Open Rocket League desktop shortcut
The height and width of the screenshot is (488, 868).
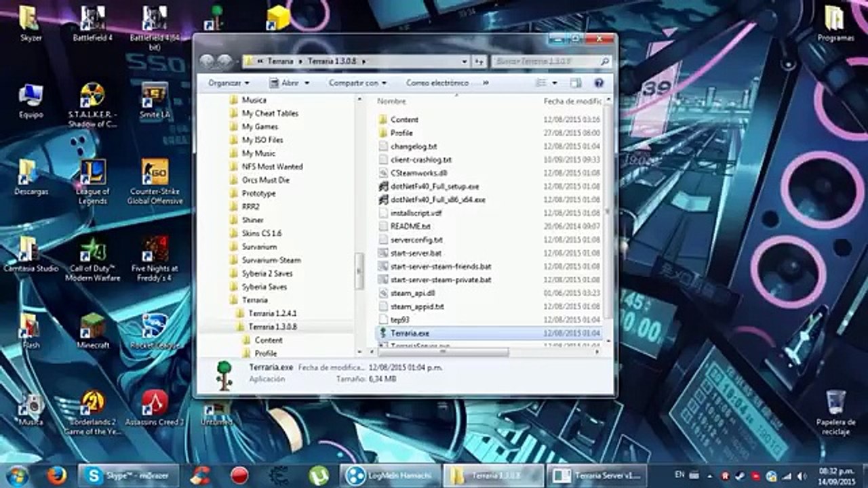pyautogui.click(x=155, y=331)
